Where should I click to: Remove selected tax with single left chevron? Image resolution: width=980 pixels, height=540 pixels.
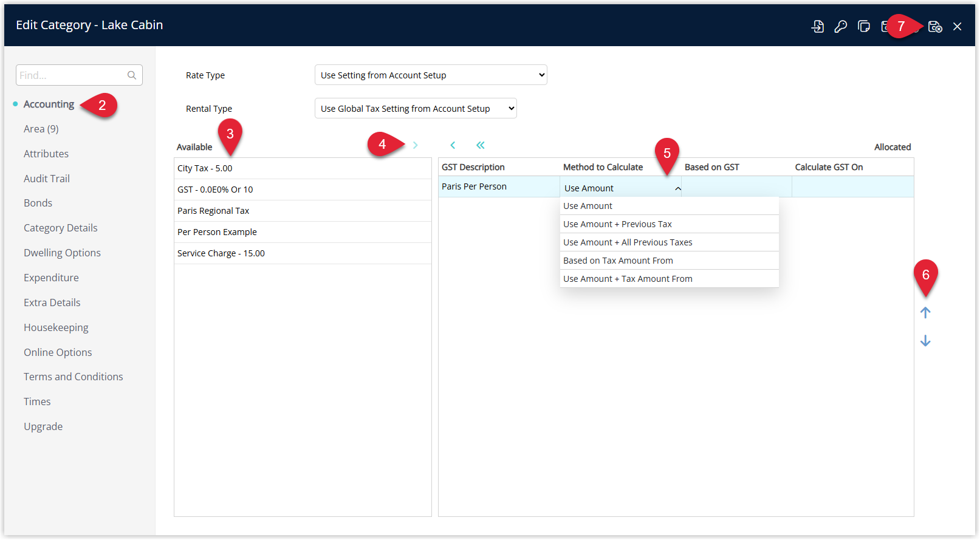click(453, 145)
